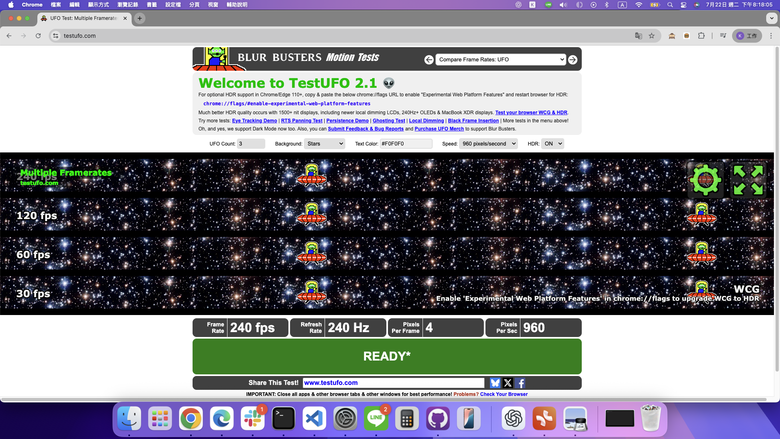The image size is (780, 439).
Task: Open the media control icon in toolbar
Action: (723, 36)
